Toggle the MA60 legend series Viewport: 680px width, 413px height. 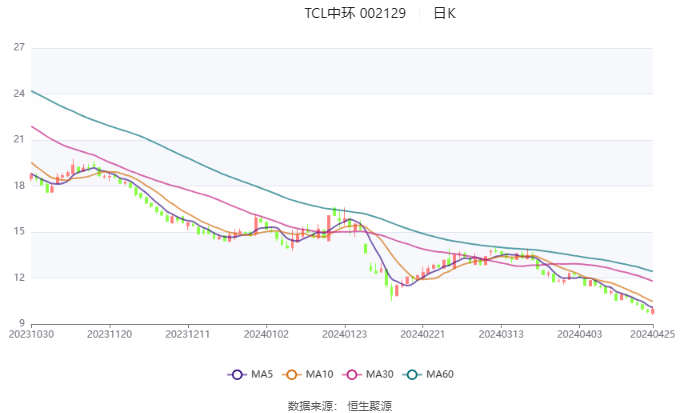428,374
